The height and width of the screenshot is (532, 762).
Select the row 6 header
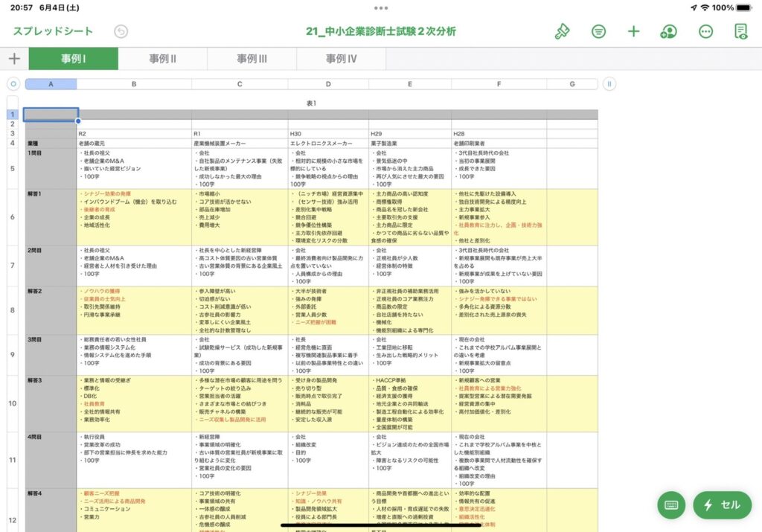[x=12, y=217]
